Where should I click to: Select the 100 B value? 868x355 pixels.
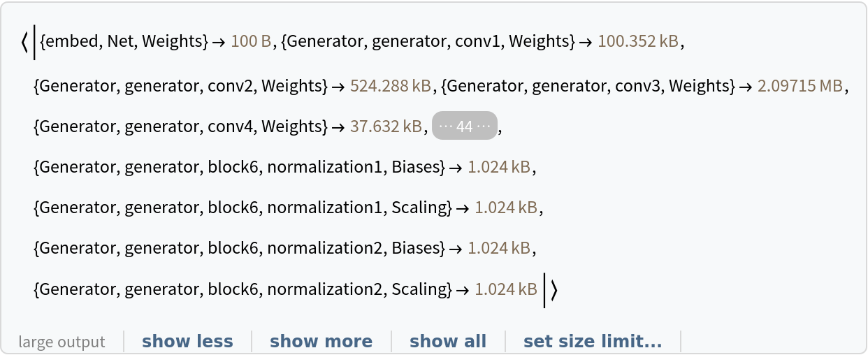(251, 42)
